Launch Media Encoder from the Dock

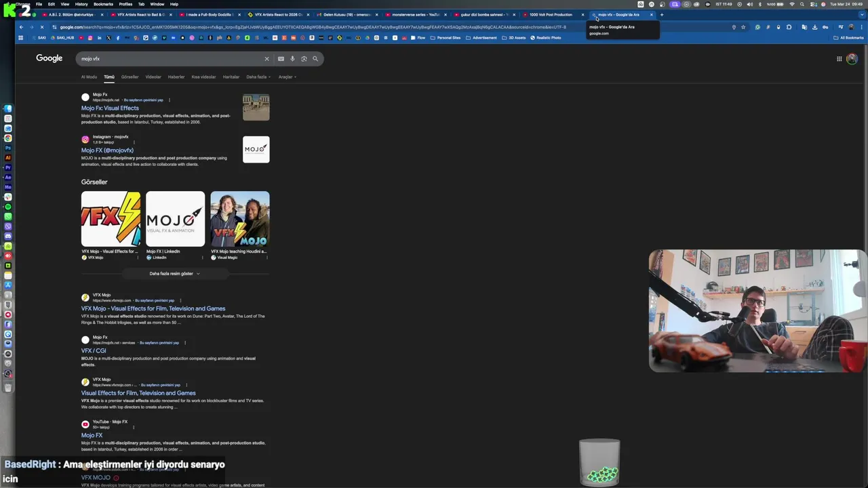coord(8,187)
